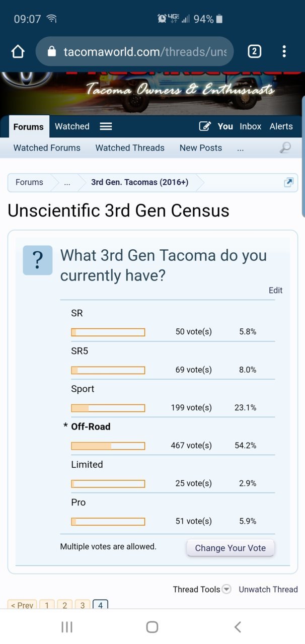Open the Chrome three-dot overflow menu

[x=284, y=51]
